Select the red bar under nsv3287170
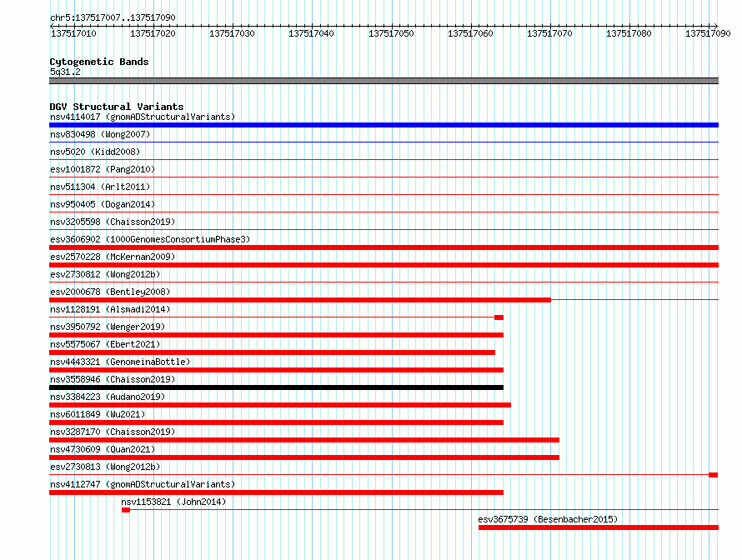 (x=304, y=440)
